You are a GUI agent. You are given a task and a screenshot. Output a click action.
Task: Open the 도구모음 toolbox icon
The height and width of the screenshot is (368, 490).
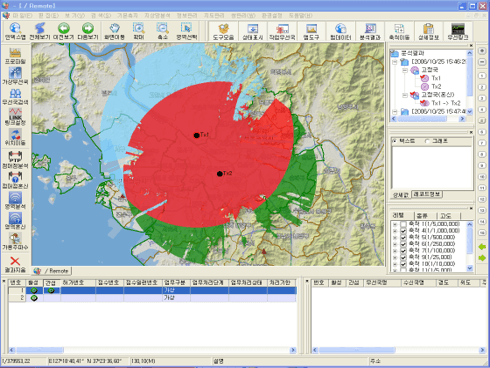223,32
